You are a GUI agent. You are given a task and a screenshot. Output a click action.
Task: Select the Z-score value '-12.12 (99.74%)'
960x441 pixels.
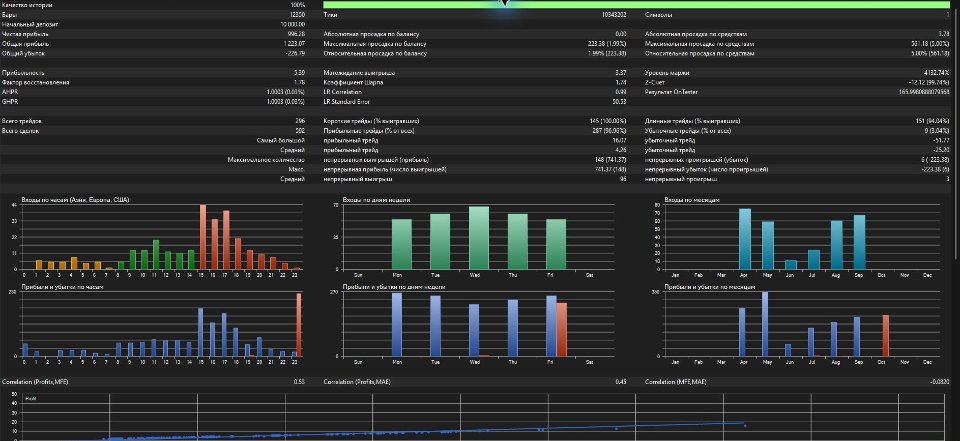(x=930, y=83)
